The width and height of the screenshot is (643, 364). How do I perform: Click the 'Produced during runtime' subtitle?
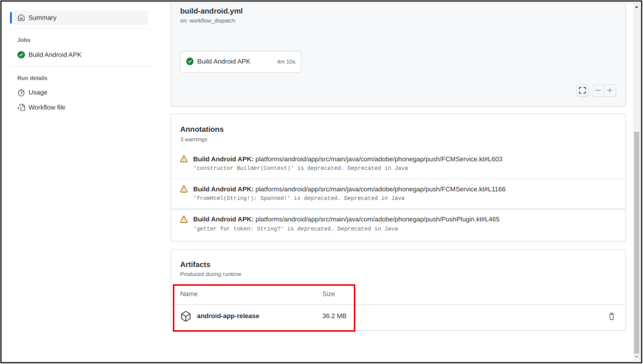pos(211,274)
